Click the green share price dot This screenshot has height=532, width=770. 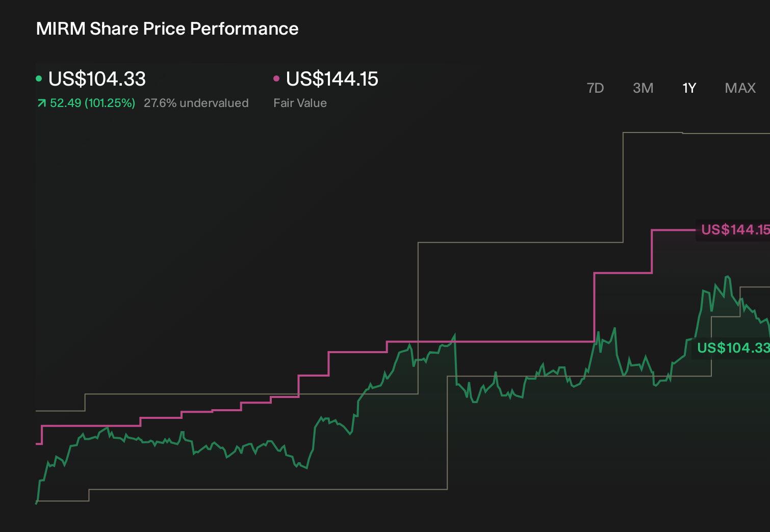pos(39,78)
